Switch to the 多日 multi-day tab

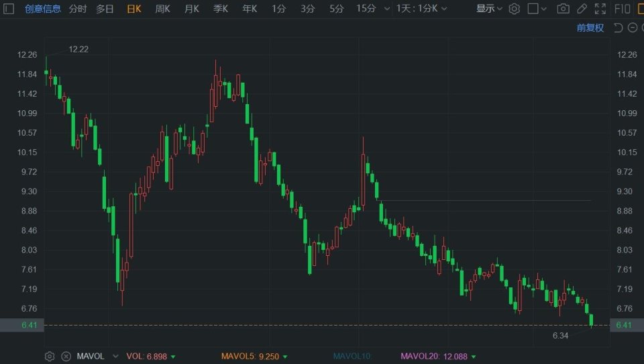(105, 9)
